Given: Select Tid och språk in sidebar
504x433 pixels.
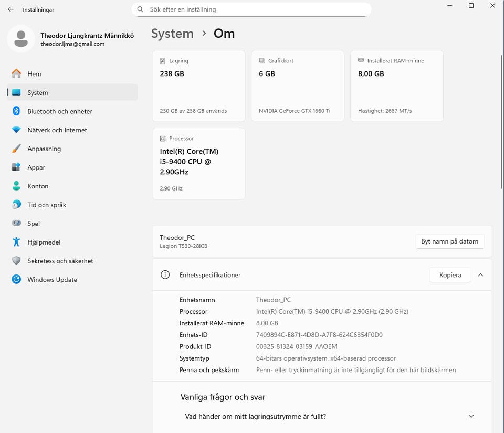Looking at the screenshot, I should pyautogui.click(x=47, y=205).
